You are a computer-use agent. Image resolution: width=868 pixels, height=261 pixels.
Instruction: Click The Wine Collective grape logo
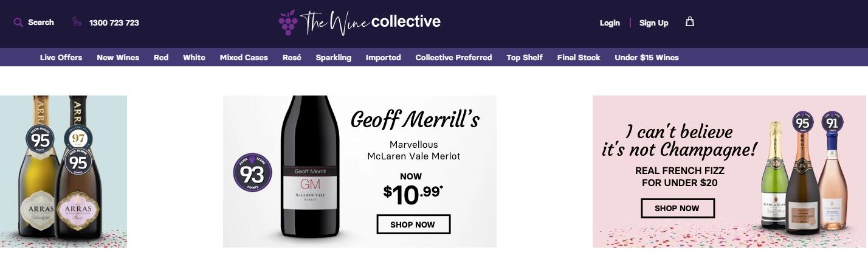(288, 23)
